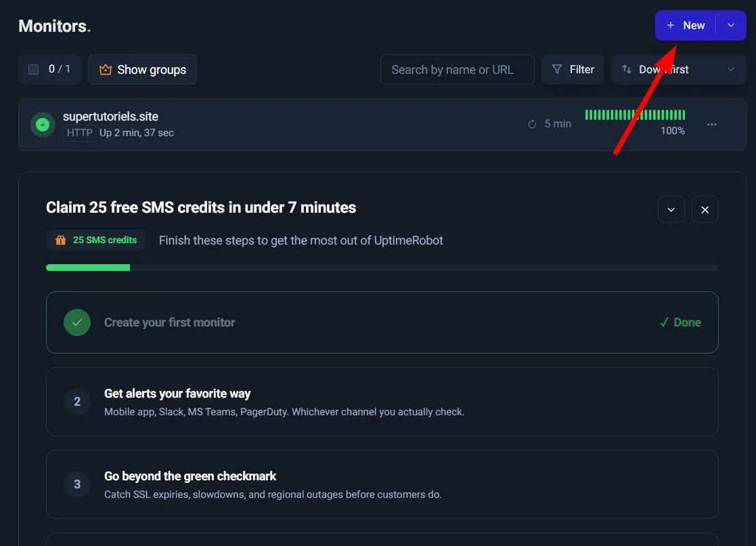Open the supertutoriels.site monitor
This screenshot has height=546, width=756.
[x=382, y=125]
